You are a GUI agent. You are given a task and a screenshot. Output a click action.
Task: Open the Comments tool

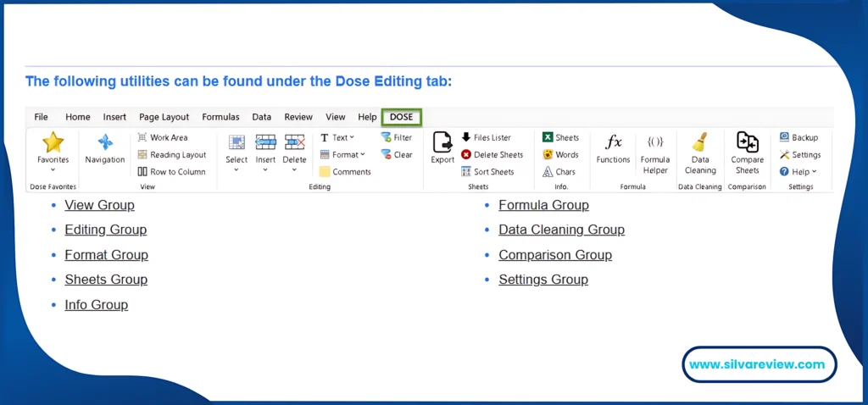[345, 172]
